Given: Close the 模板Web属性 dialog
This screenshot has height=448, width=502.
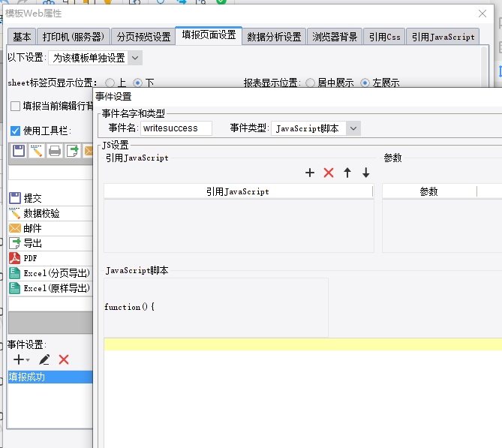Looking at the screenshot, I should (482, 14).
